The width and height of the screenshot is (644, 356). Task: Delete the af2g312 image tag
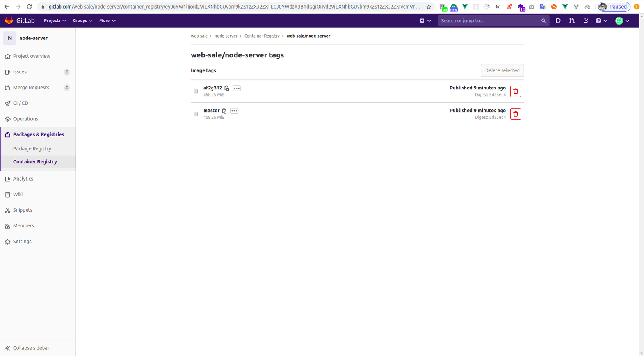(x=516, y=91)
